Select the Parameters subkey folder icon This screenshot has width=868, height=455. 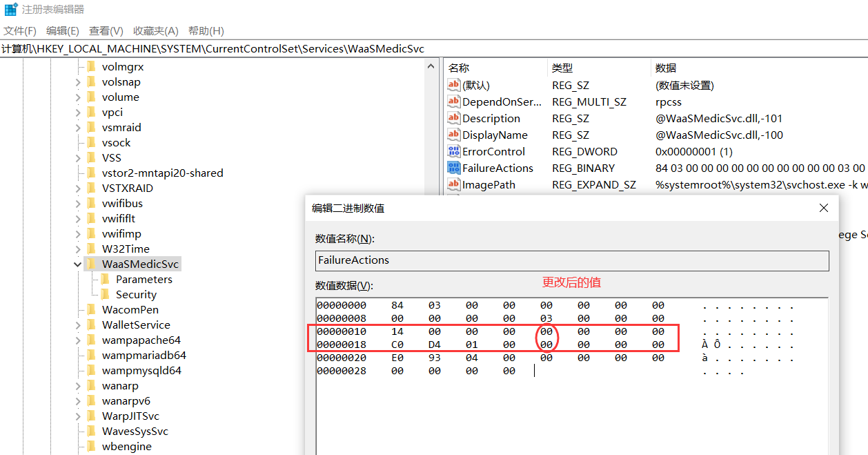pos(105,279)
